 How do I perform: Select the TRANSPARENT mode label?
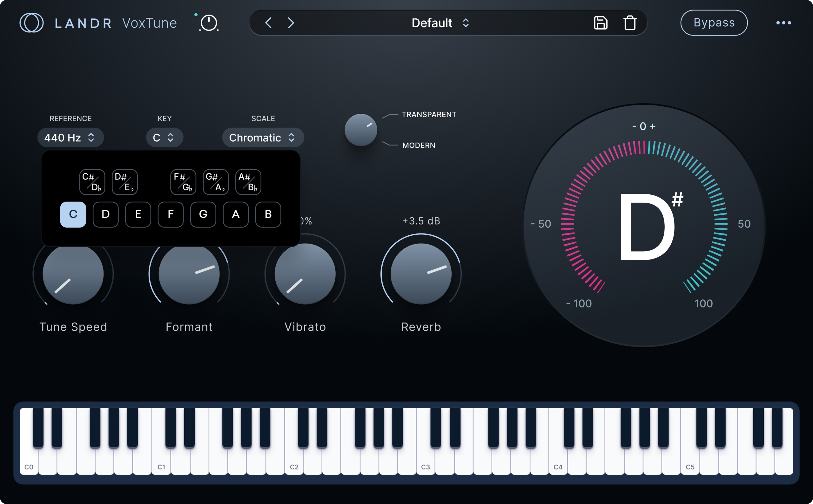click(429, 114)
